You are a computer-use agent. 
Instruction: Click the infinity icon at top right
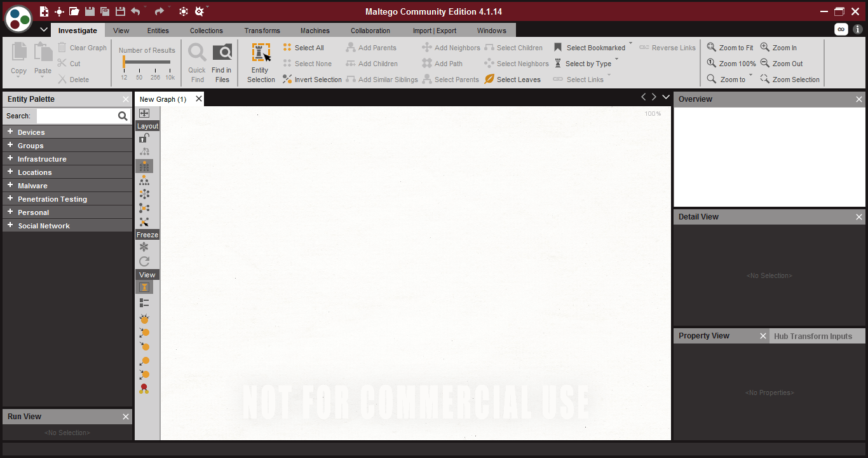841,29
